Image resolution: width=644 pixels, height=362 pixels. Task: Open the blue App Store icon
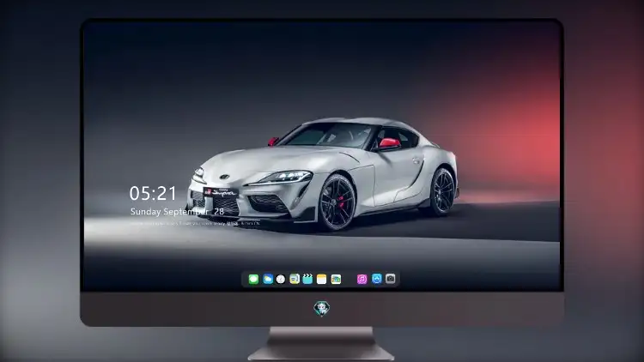pyautogui.click(x=377, y=279)
